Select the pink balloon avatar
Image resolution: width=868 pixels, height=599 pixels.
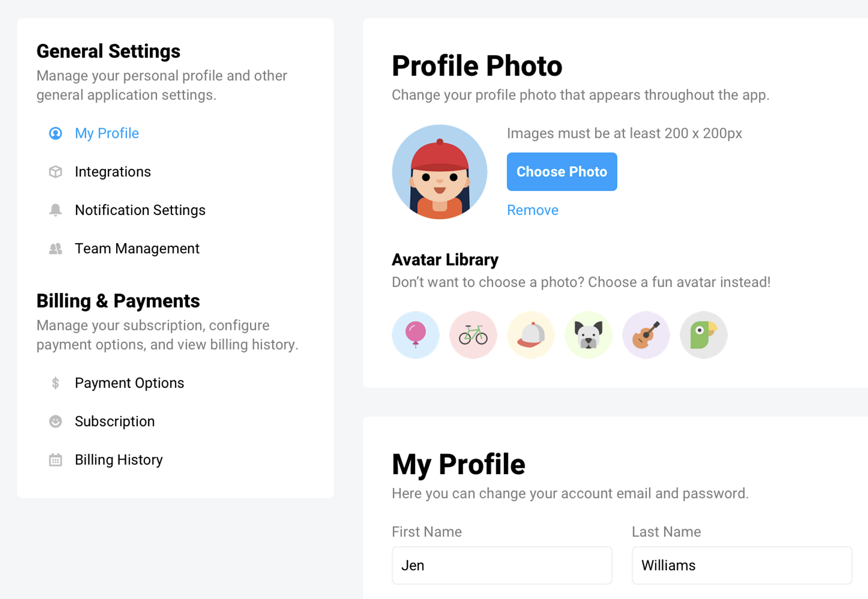coord(416,335)
